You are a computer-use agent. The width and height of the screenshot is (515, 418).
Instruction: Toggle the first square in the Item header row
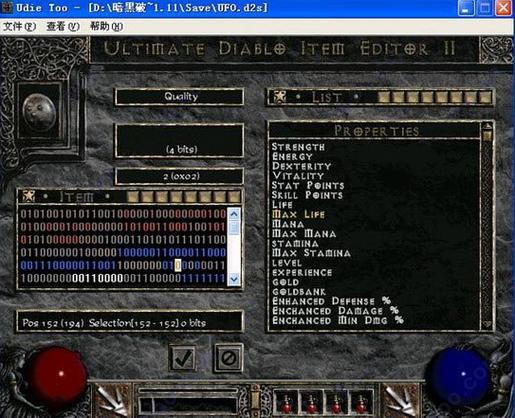(x=133, y=196)
